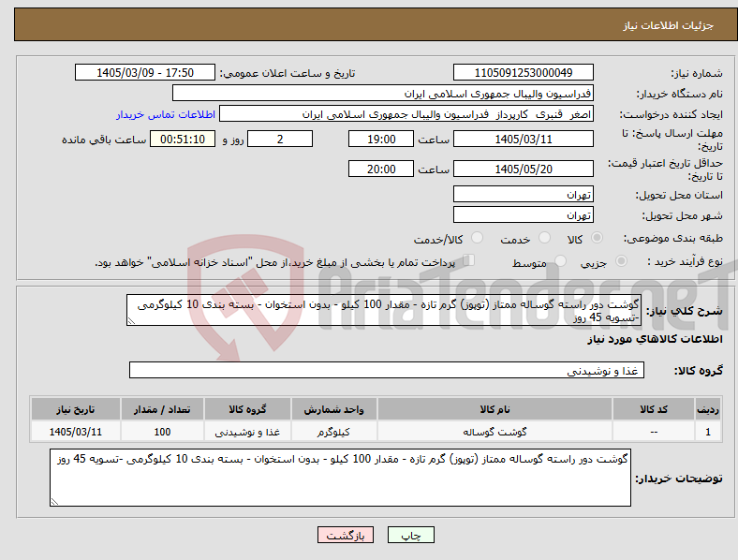Toggle the Islamic treasury payment checkbox
This screenshot has height=560, width=738.
[469, 260]
